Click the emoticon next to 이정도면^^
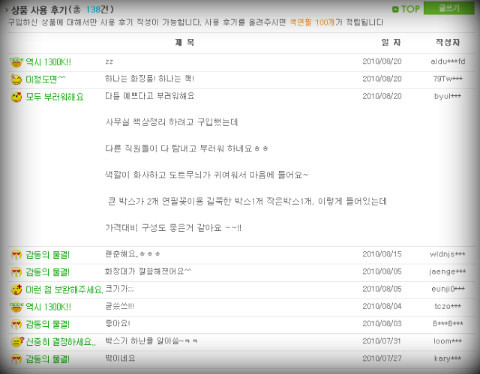This screenshot has width=480, height=374. 16,79
